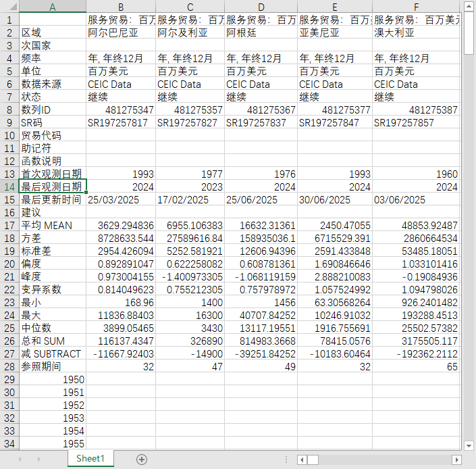Image resolution: width=476 pixels, height=469 pixels.
Task: Select row 17 header
Action: tap(9, 225)
